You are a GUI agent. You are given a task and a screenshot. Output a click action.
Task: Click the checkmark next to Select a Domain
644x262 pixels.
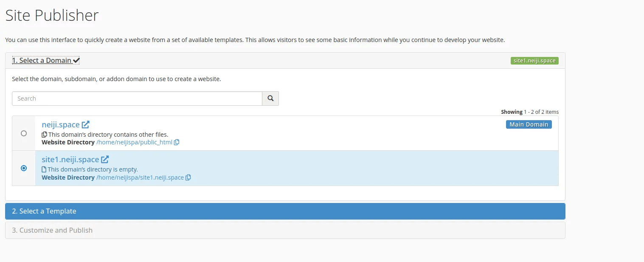click(x=76, y=61)
